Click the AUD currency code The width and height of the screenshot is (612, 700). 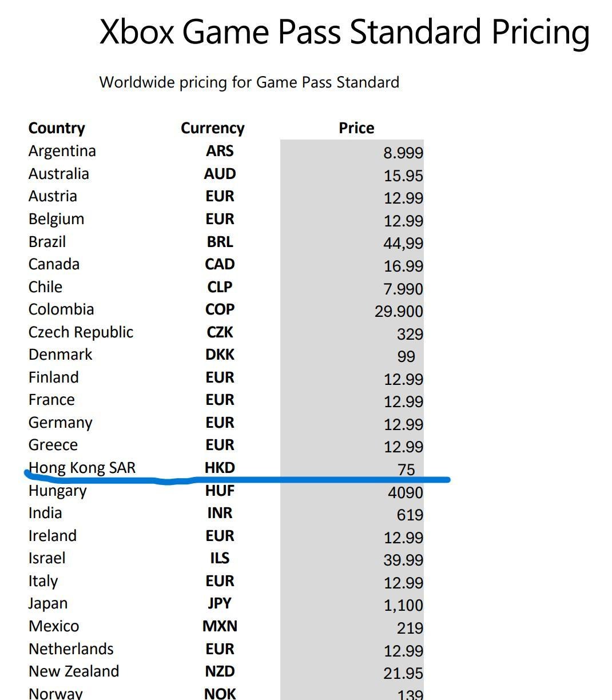(x=220, y=174)
